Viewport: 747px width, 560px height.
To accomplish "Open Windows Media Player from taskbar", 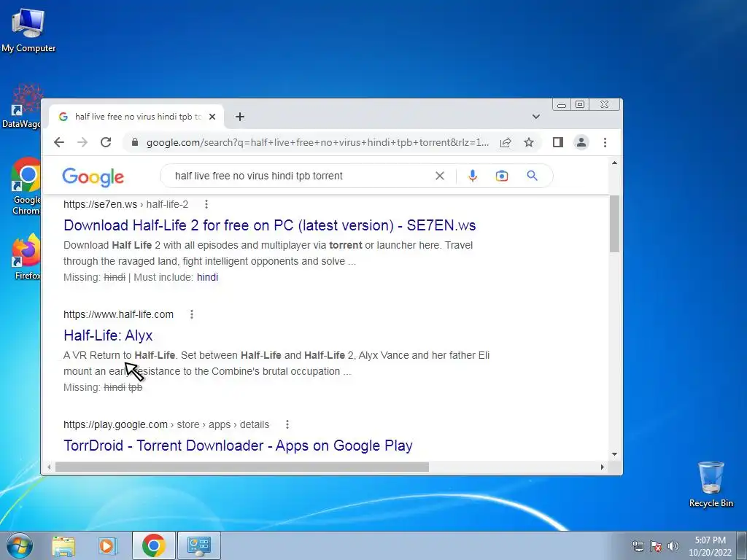I will click(x=107, y=545).
